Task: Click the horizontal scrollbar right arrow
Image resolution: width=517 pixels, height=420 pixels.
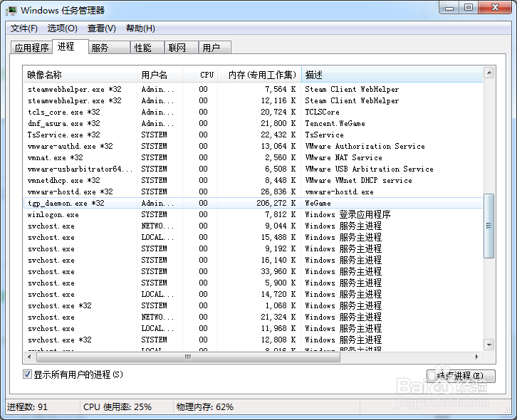Action: pos(476,357)
